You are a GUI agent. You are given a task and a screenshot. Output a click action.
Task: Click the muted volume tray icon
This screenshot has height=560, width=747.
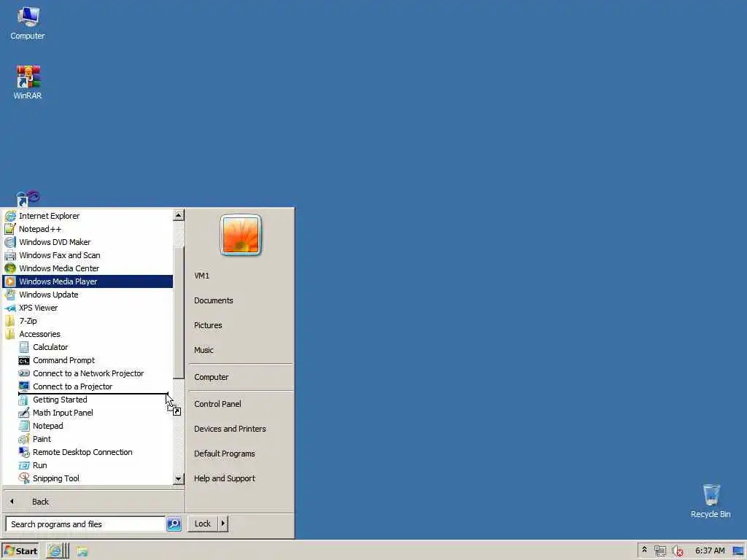(x=677, y=551)
